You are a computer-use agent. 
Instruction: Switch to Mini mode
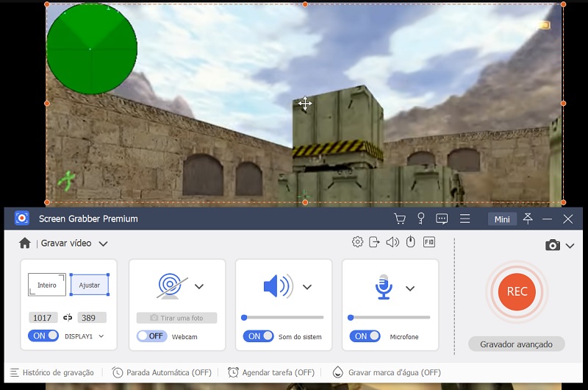502,219
